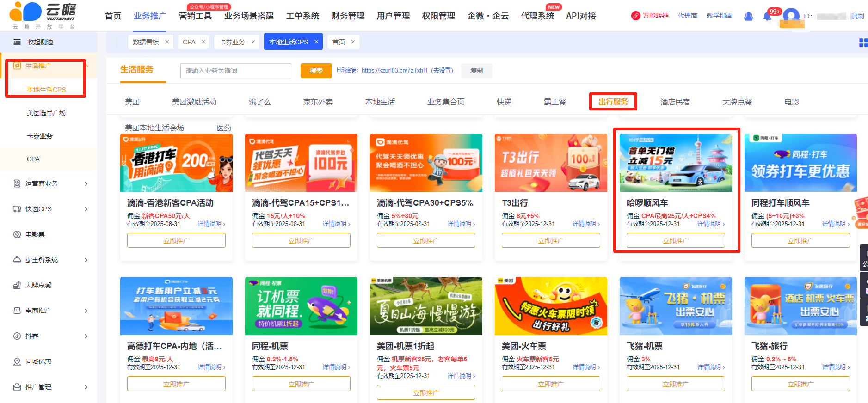
Task: Open 营销工具 in top navigation
Action: click(195, 16)
